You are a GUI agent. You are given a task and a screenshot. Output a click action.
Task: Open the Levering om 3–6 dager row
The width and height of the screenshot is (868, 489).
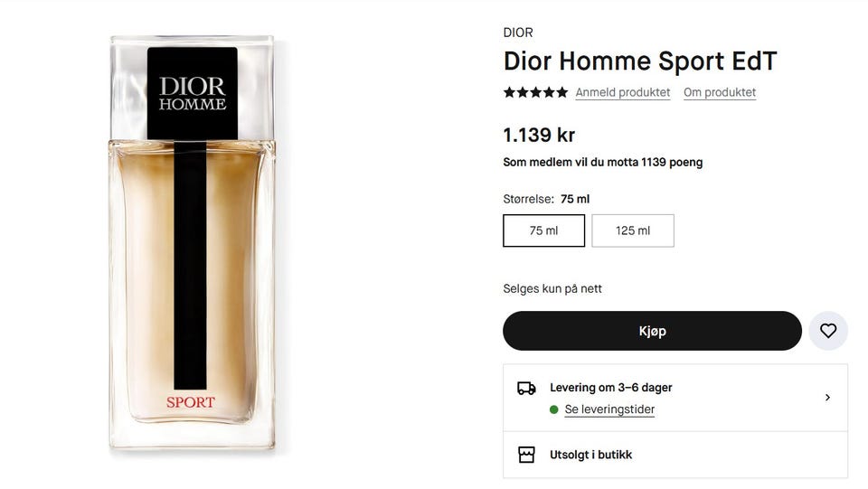[x=675, y=398]
